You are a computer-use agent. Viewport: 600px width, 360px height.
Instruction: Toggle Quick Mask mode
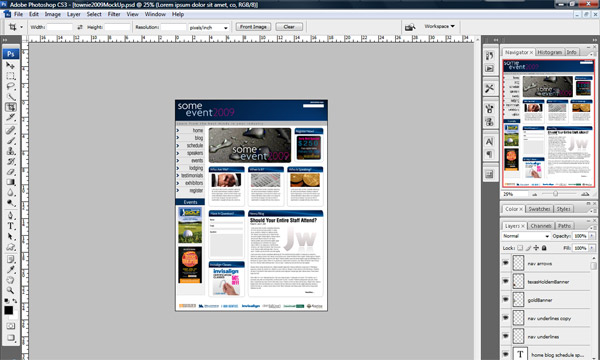(x=10, y=326)
